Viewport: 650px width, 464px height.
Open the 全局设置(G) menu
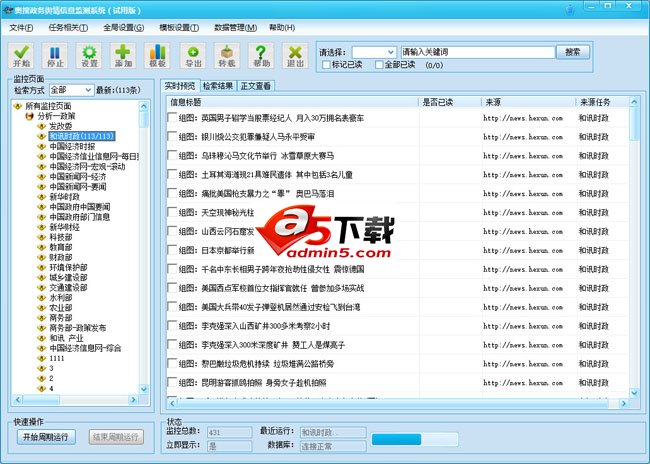tap(124, 28)
